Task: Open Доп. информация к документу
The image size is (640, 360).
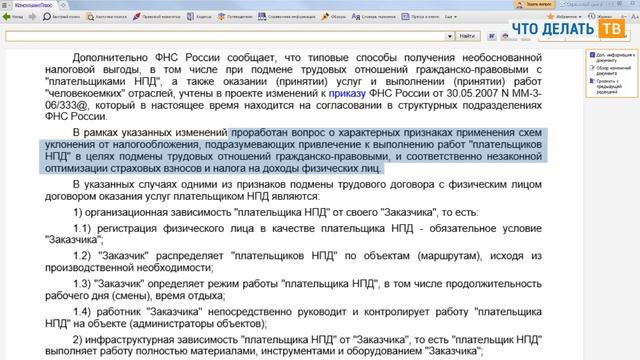Action: click(612, 57)
